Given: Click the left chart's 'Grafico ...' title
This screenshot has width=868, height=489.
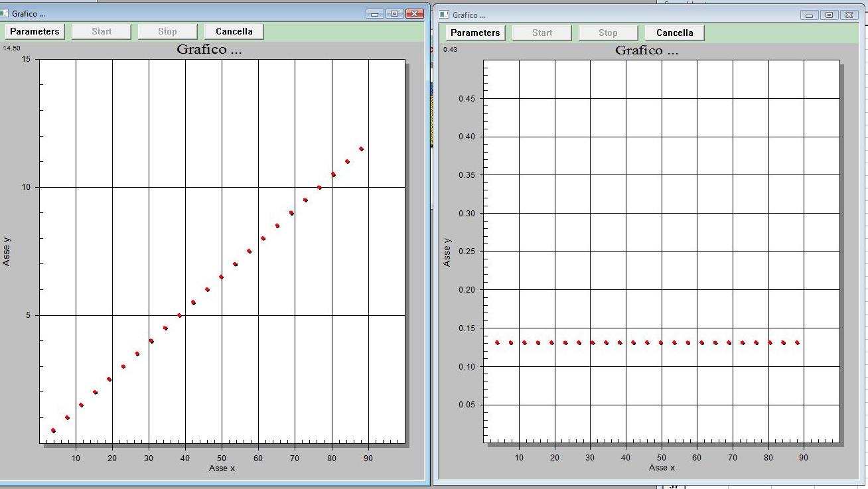Looking at the screenshot, I should pyautogui.click(x=209, y=49).
